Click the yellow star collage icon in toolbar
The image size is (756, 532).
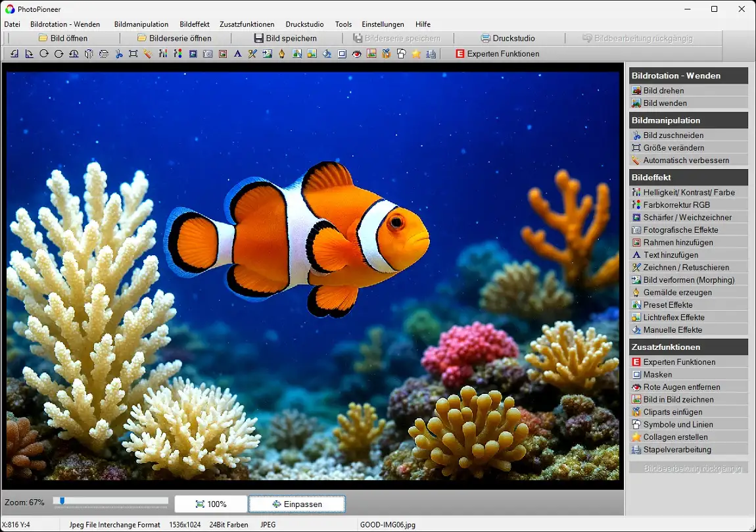click(x=416, y=54)
